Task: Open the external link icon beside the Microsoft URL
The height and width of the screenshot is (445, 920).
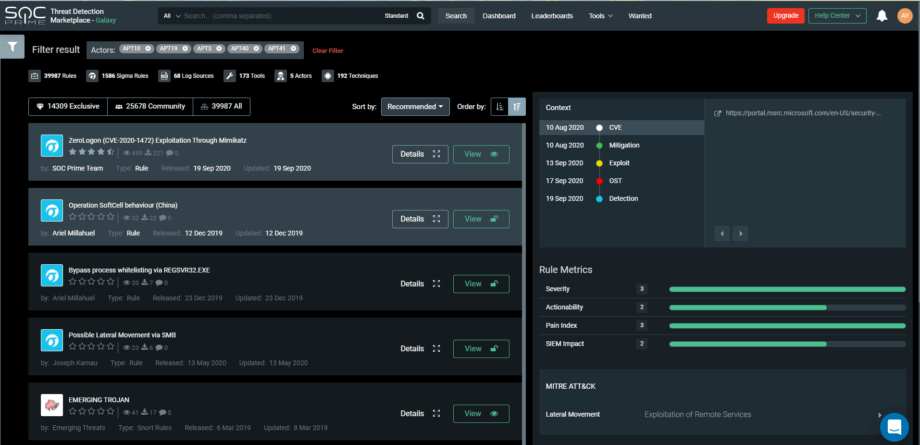Action: point(717,113)
